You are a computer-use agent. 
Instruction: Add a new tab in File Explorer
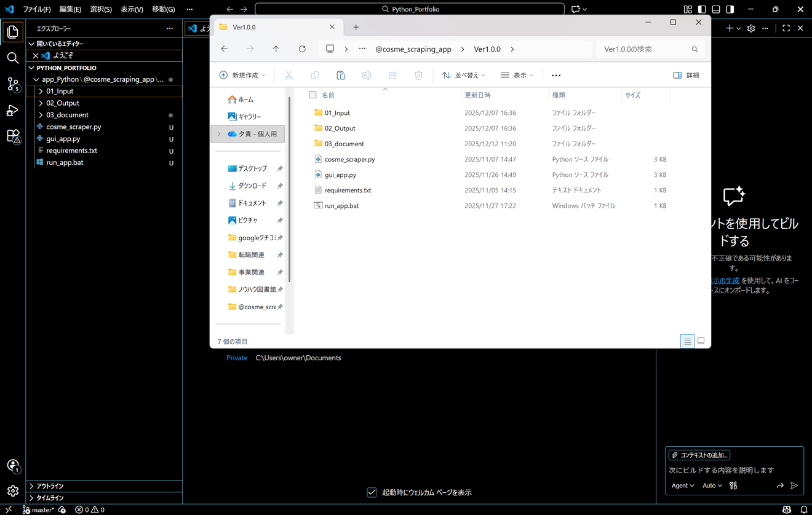pyautogui.click(x=356, y=27)
